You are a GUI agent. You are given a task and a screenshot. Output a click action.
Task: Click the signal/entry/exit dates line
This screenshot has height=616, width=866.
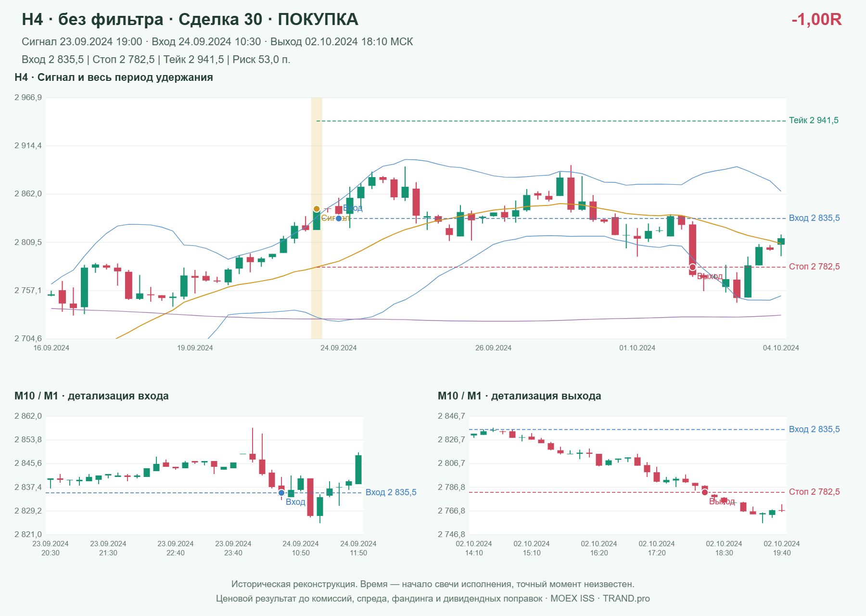(217, 42)
